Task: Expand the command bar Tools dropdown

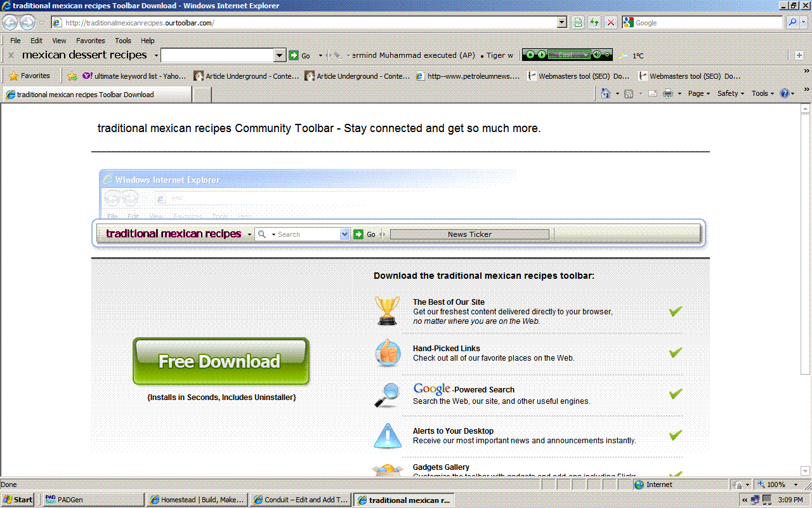Action: [x=763, y=93]
